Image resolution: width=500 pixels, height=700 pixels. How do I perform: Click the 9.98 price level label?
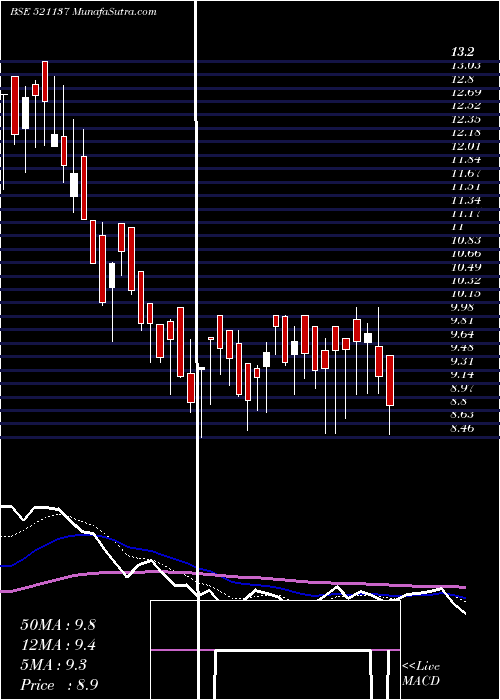[462, 307]
